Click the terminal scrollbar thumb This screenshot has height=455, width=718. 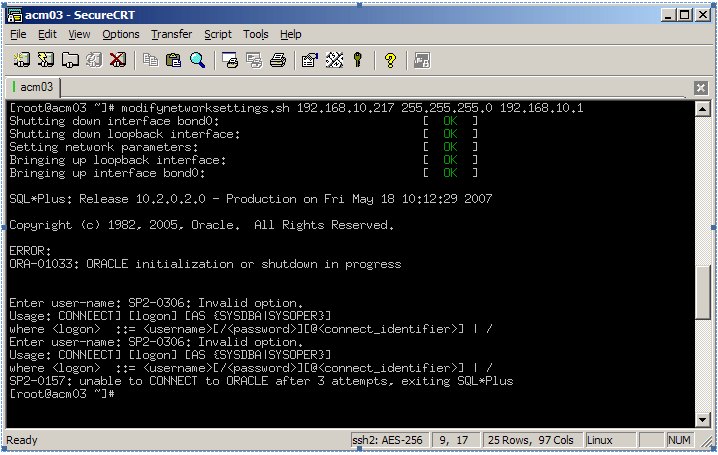pos(702,292)
